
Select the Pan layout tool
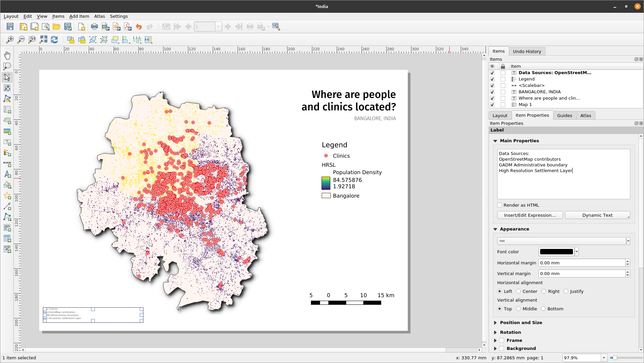7,55
